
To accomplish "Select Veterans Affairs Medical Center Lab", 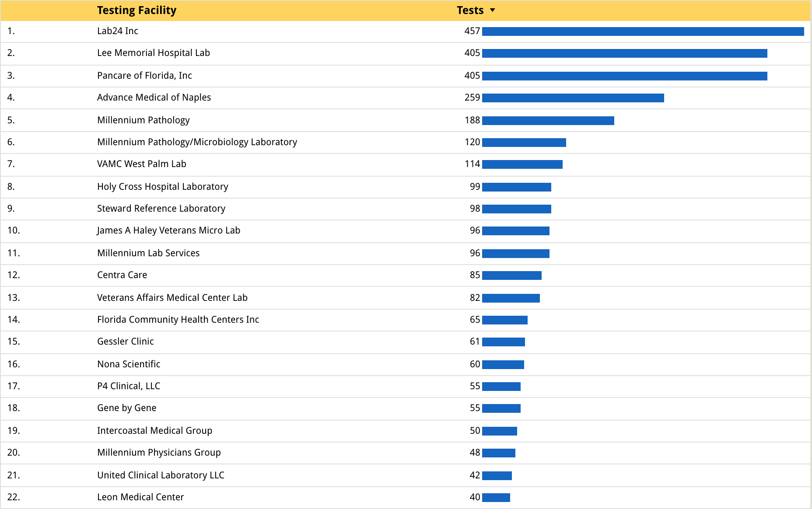I will coord(172,298).
